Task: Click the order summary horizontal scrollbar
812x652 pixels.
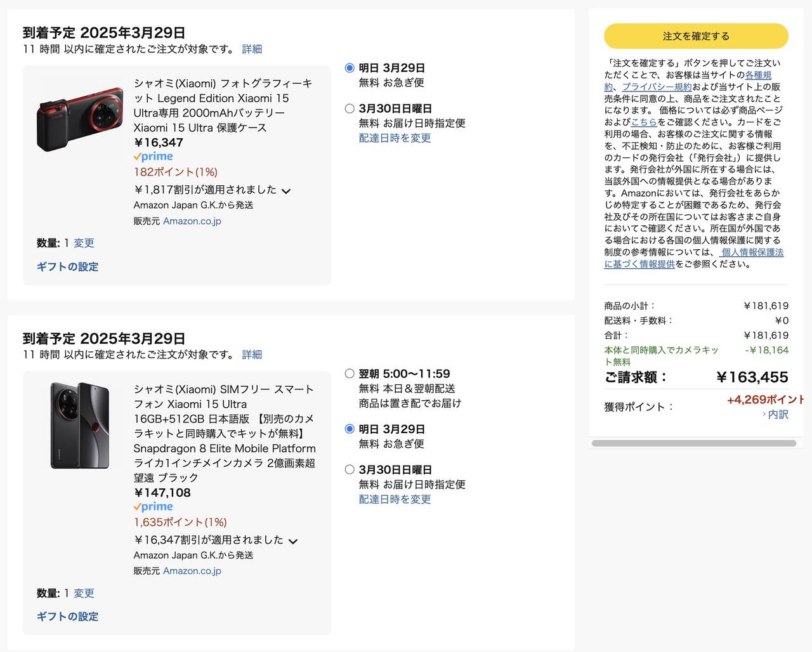Action: (693, 443)
